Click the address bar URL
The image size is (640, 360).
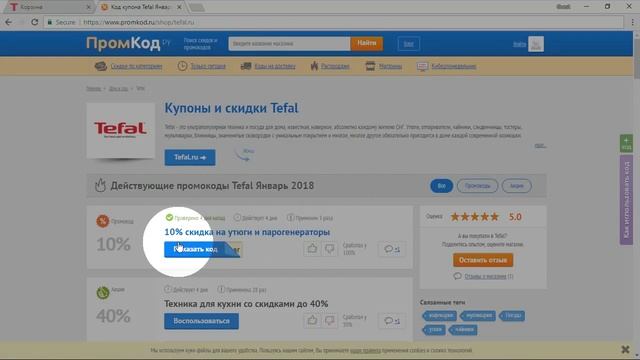tap(139, 22)
